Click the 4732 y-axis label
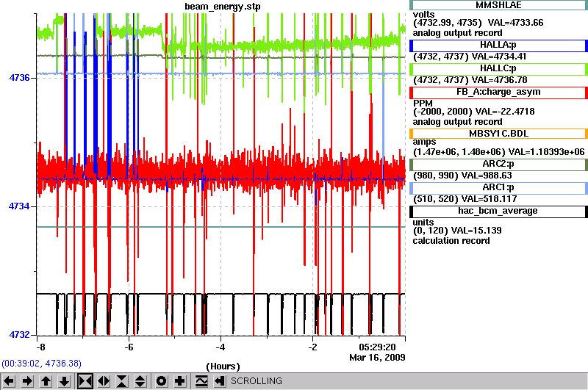 [20, 335]
